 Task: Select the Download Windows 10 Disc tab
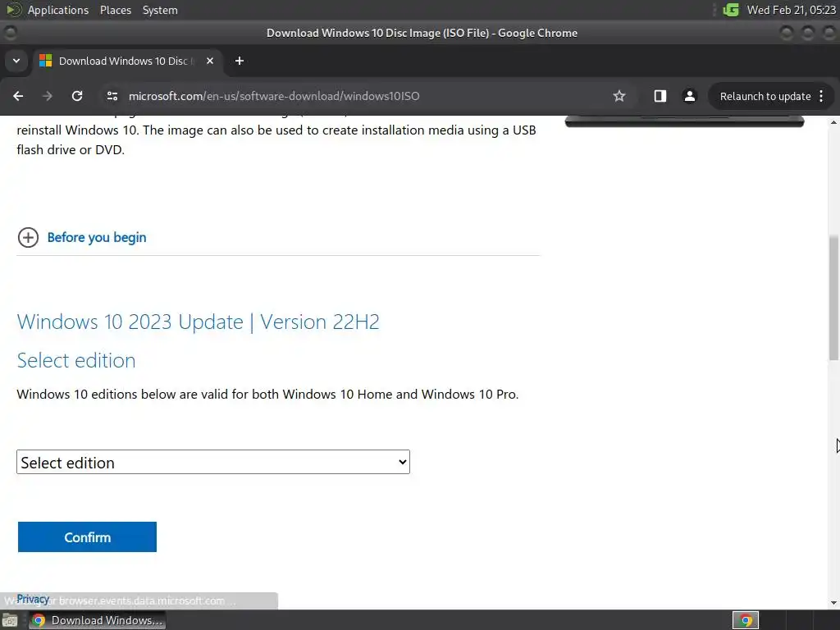point(127,61)
